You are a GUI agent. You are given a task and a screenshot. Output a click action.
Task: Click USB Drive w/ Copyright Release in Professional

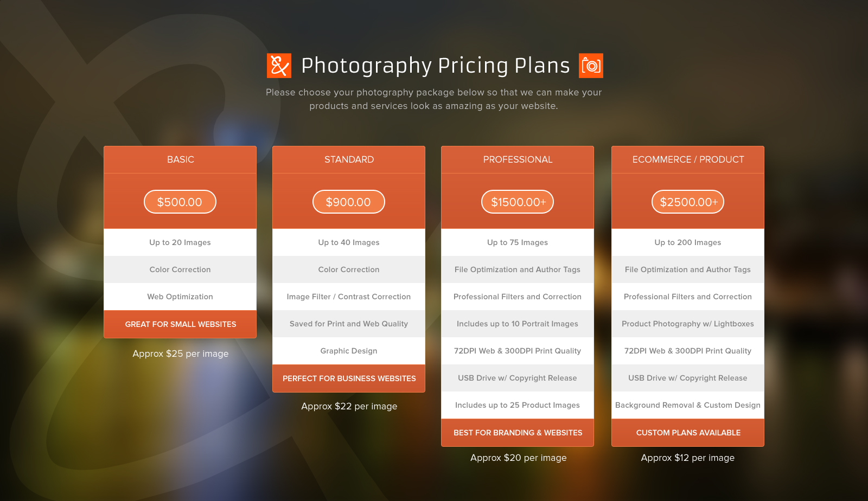click(x=518, y=378)
